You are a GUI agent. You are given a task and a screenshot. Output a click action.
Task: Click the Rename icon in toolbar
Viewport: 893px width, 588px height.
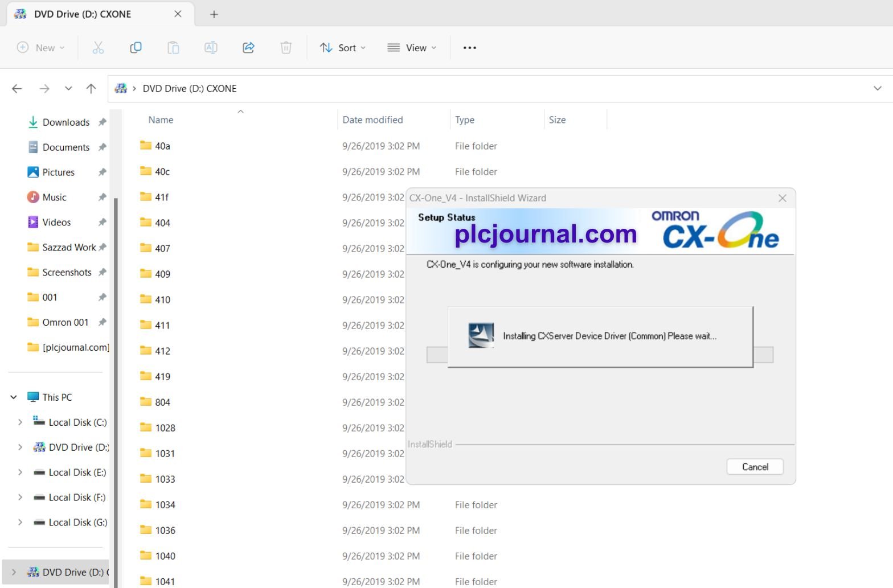pos(211,48)
